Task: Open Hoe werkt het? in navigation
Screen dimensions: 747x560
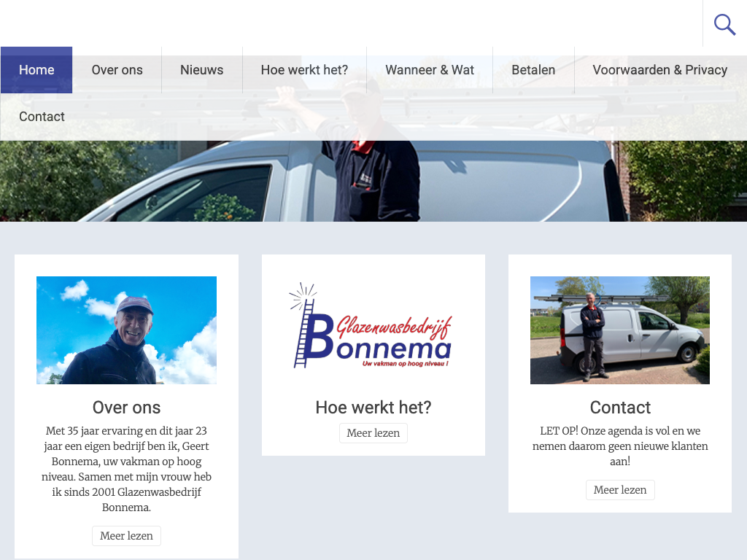Action: (304, 70)
